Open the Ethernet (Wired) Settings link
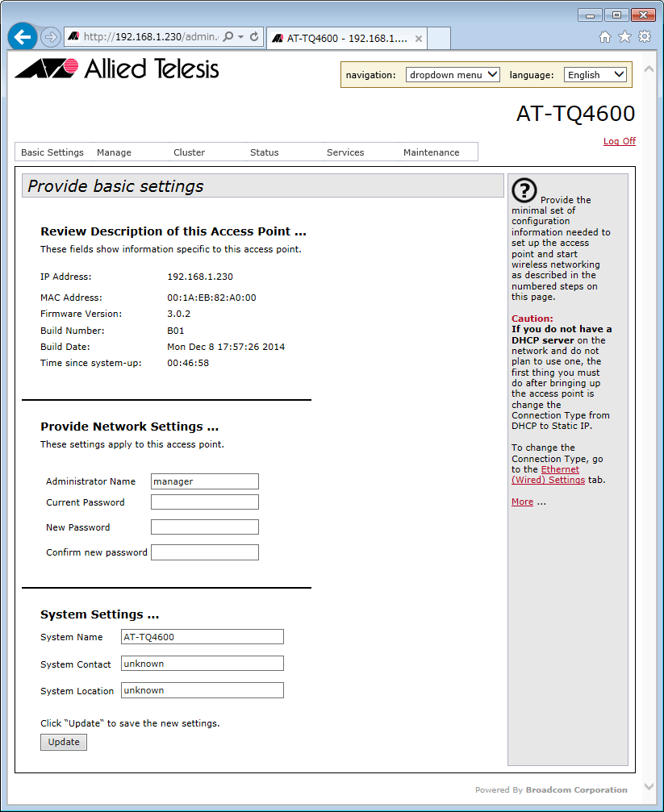The image size is (664, 812). tap(549, 474)
